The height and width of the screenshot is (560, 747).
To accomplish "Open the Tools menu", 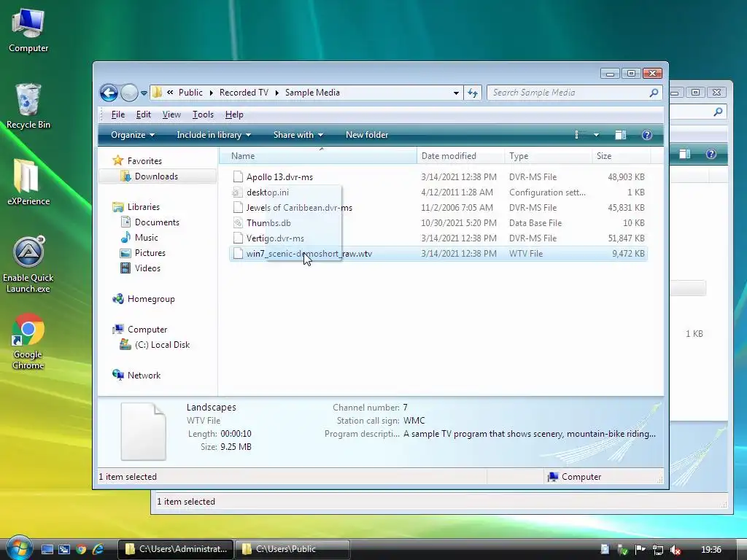I will [203, 114].
